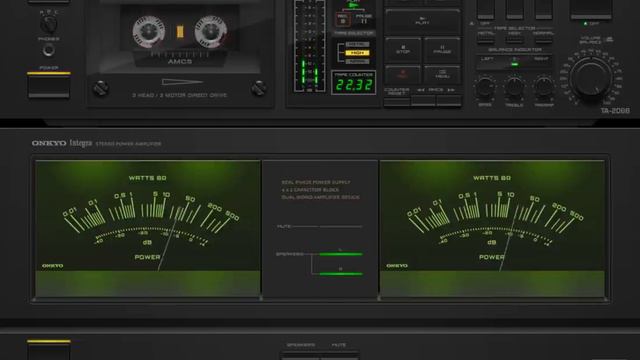
Task: Click the cassette tape labeled AMCS
Action: click(180, 41)
